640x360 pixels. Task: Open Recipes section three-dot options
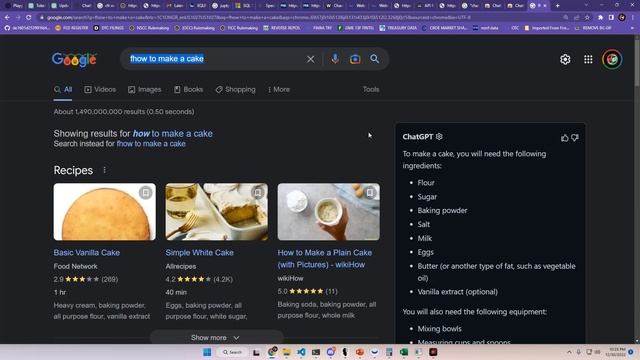[104, 170]
